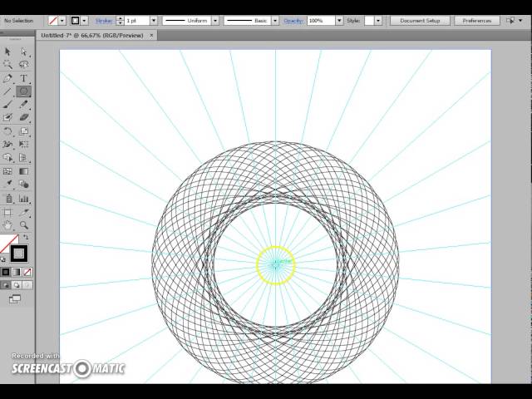Click the Opacity 100% field

[x=322, y=21]
